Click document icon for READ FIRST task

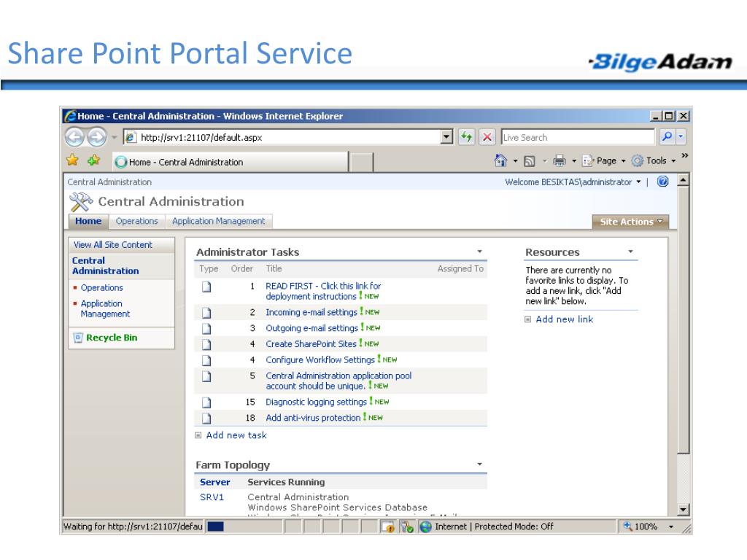coord(206,287)
